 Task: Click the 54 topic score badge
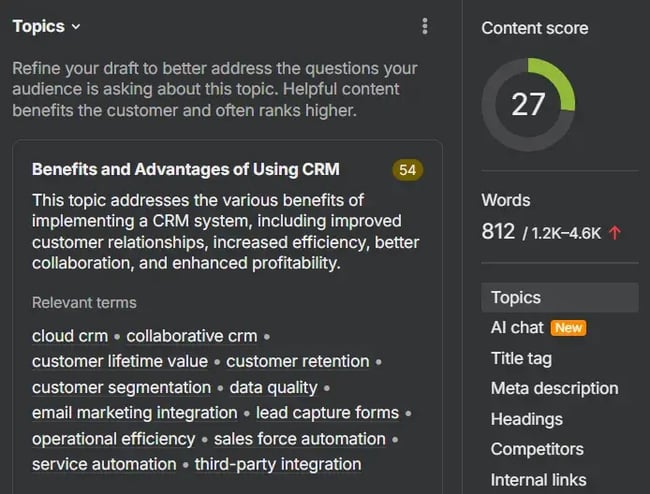click(407, 170)
